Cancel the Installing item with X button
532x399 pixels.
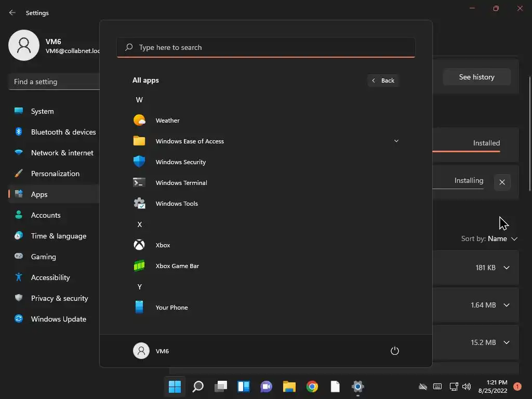point(502,182)
